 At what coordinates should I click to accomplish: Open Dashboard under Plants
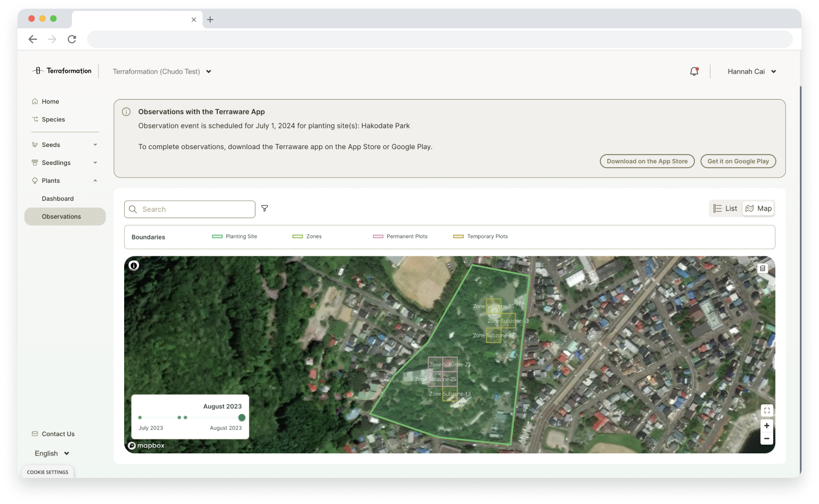[x=58, y=199]
